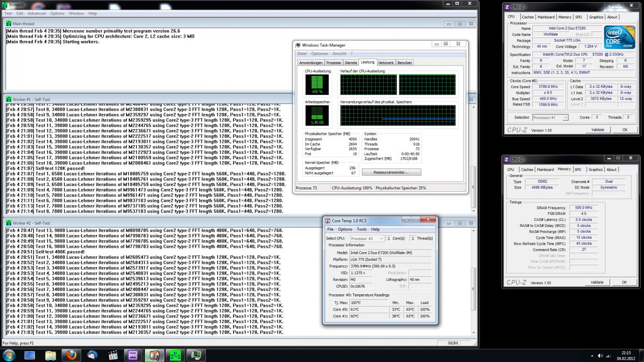Open the Ansicht menu in Task-Manager

[x=339, y=54]
